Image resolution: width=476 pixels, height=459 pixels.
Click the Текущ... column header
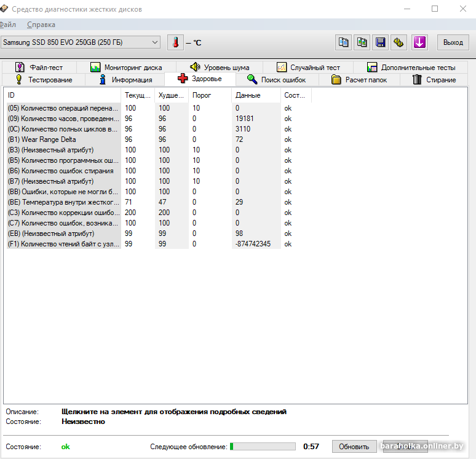click(138, 95)
